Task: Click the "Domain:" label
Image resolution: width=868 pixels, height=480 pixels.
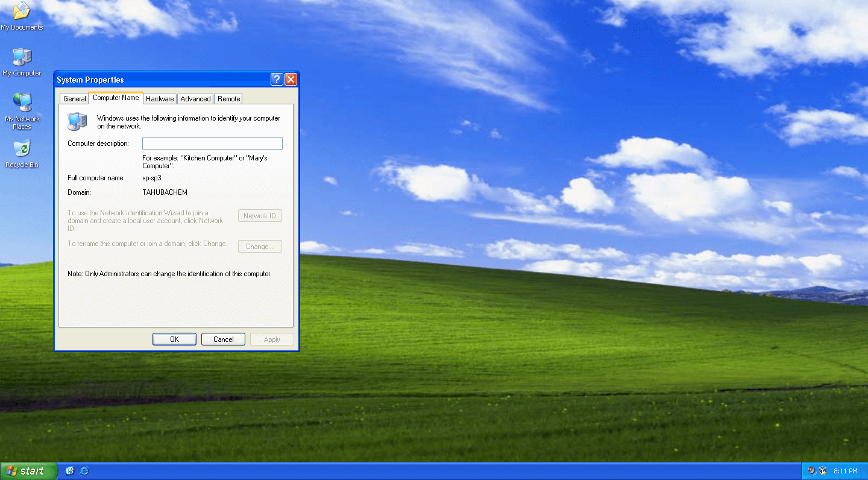Action: pos(79,192)
